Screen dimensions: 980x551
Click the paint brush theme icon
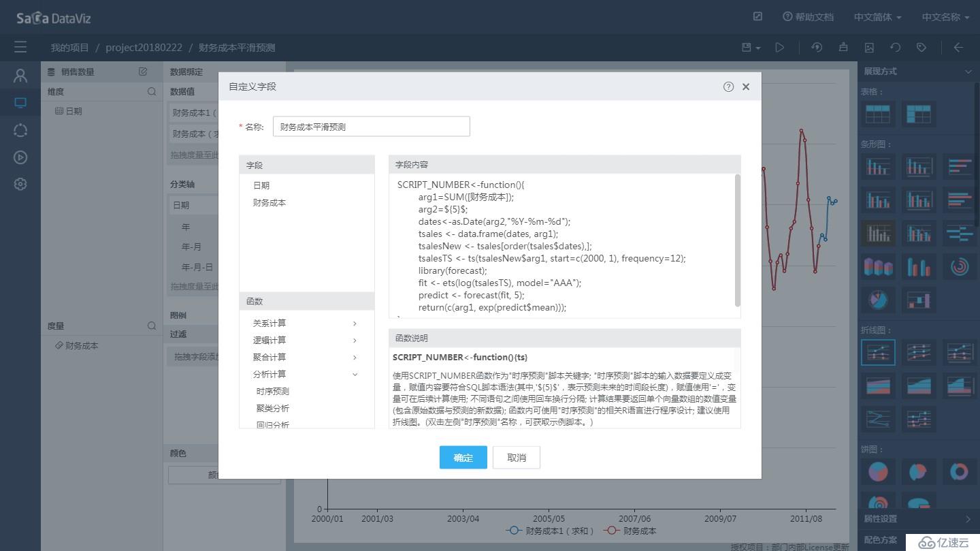(x=843, y=47)
